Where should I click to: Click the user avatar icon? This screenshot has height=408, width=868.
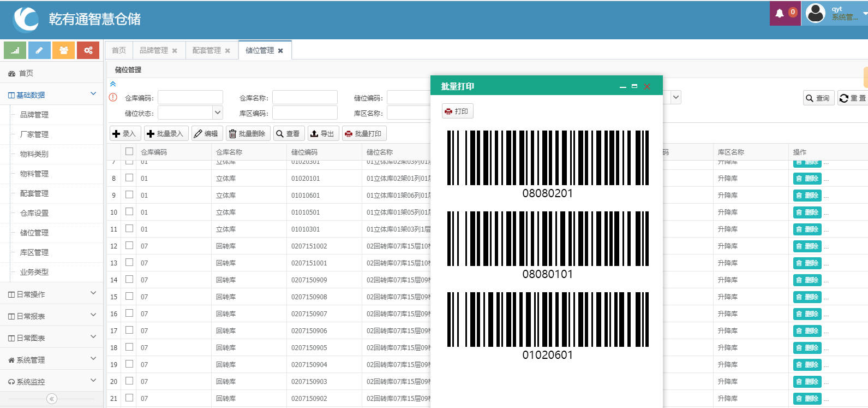[x=816, y=13]
